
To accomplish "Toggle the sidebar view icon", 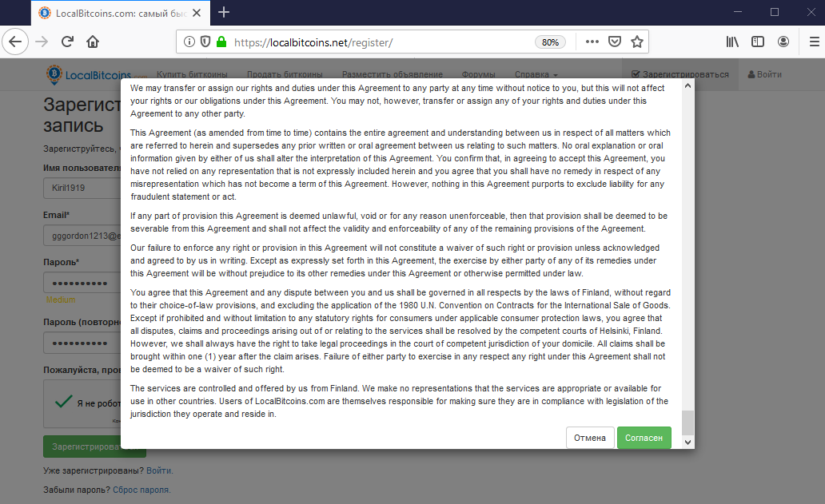I will pyautogui.click(x=758, y=42).
